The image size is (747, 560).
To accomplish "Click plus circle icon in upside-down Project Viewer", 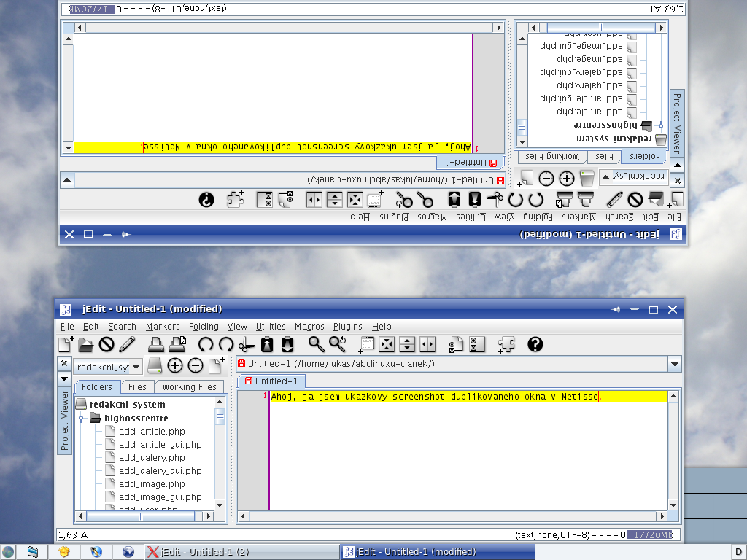I will (566, 179).
